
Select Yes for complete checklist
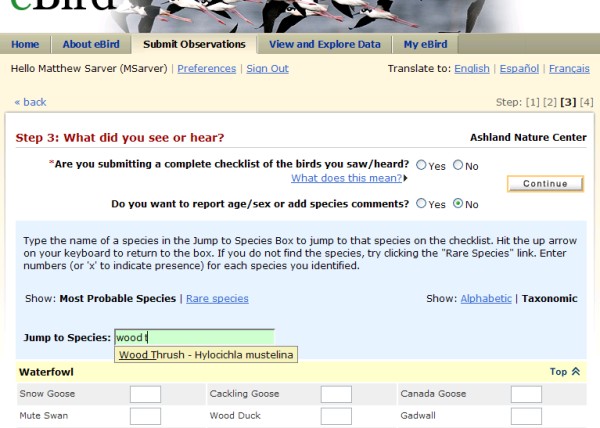pos(421,165)
